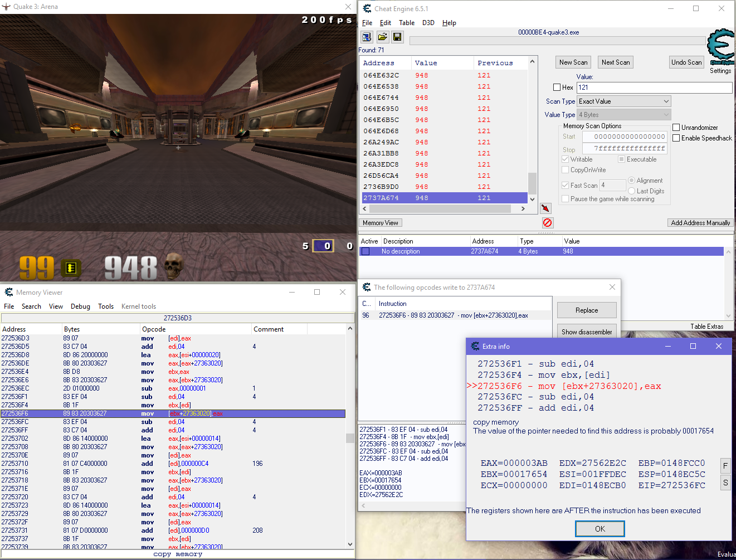This screenshot has height=560, width=736.
Task: Click the red delete-all-addresses circle icon
Action: click(x=548, y=222)
